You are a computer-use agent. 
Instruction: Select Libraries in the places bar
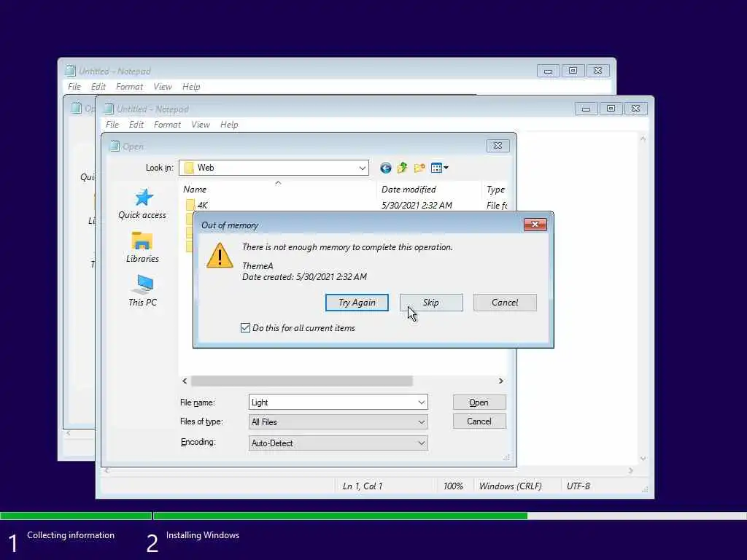142,247
